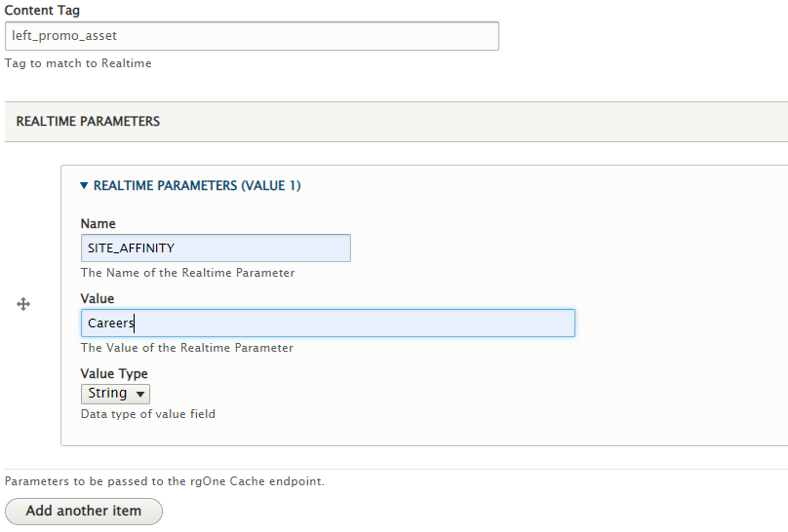Click the Value Type label
Image resolution: width=788 pixels, height=532 pixels.
(114, 373)
